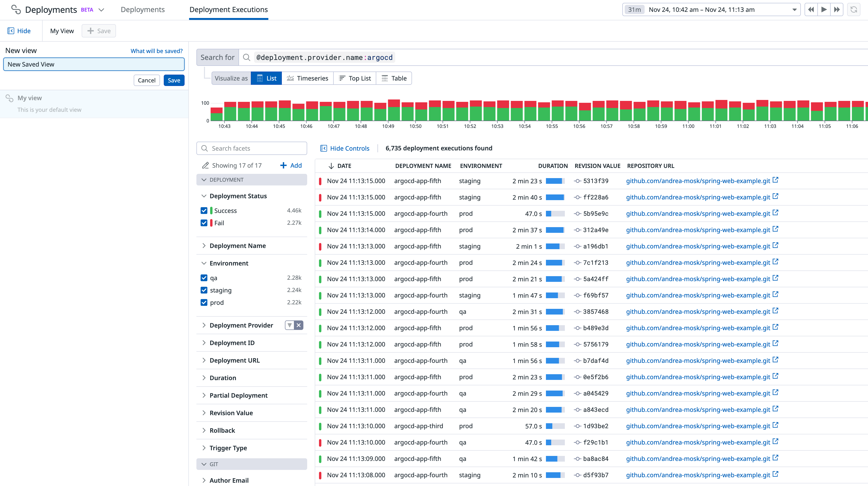Uncheck the staging environment checkbox
Viewport: 868px width, 486px height.
click(x=204, y=290)
